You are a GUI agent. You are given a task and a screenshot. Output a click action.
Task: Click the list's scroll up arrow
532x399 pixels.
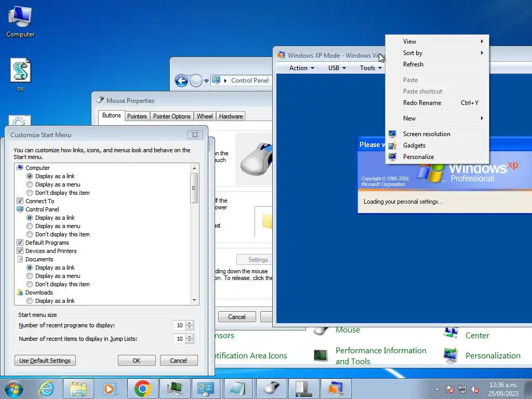coord(194,168)
